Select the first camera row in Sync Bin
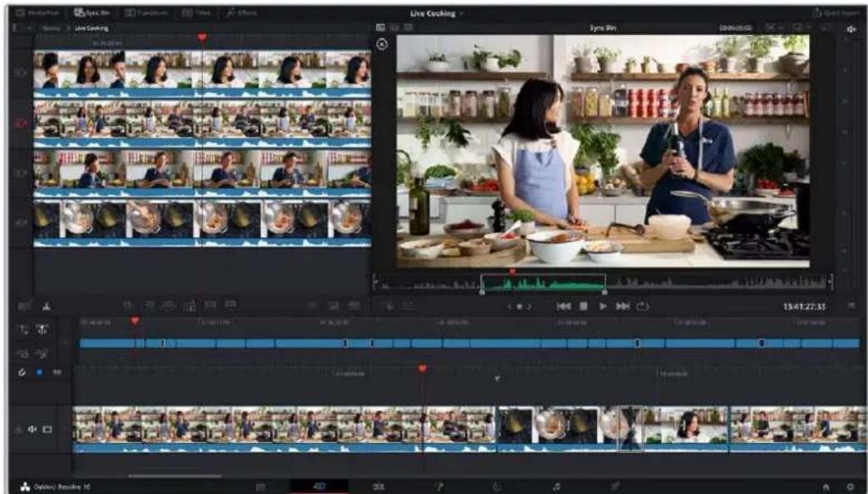This screenshot has width=868, height=494. click(202, 74)
